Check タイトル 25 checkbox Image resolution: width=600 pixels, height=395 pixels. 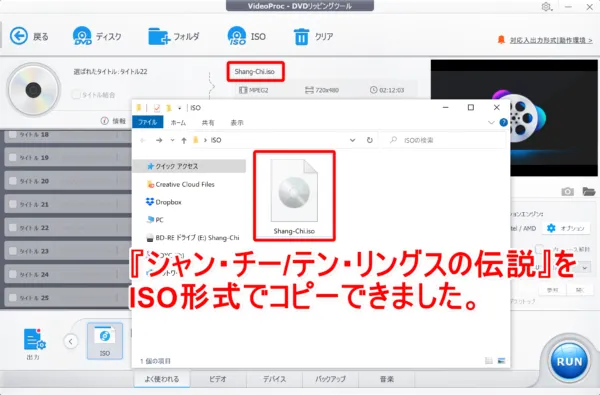coord(13,297)
